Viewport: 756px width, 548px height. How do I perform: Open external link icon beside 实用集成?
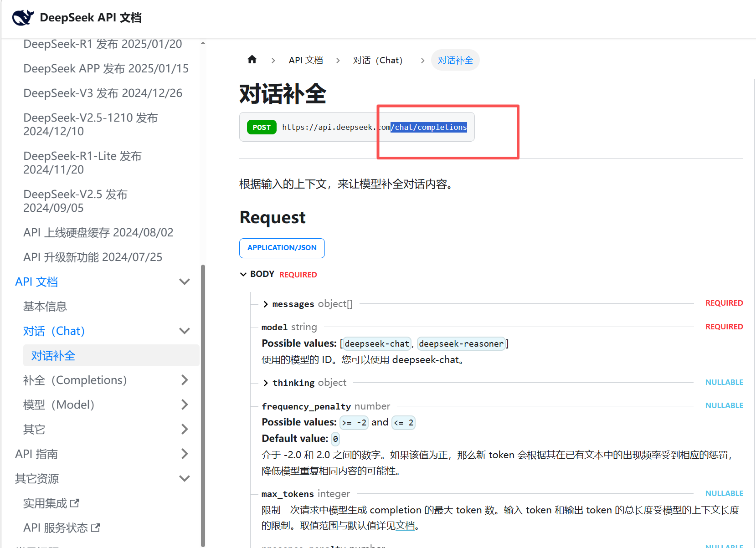coord(75,503)
